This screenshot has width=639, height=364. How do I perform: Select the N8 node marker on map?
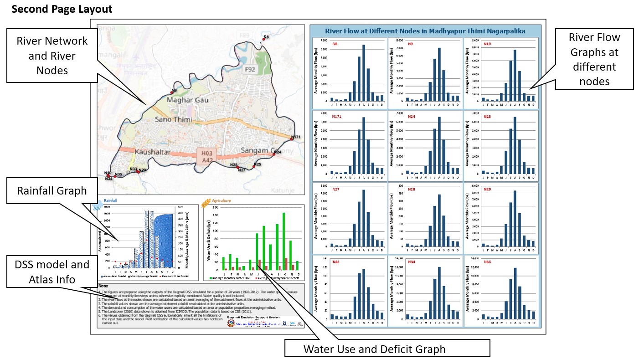[264, 39]
